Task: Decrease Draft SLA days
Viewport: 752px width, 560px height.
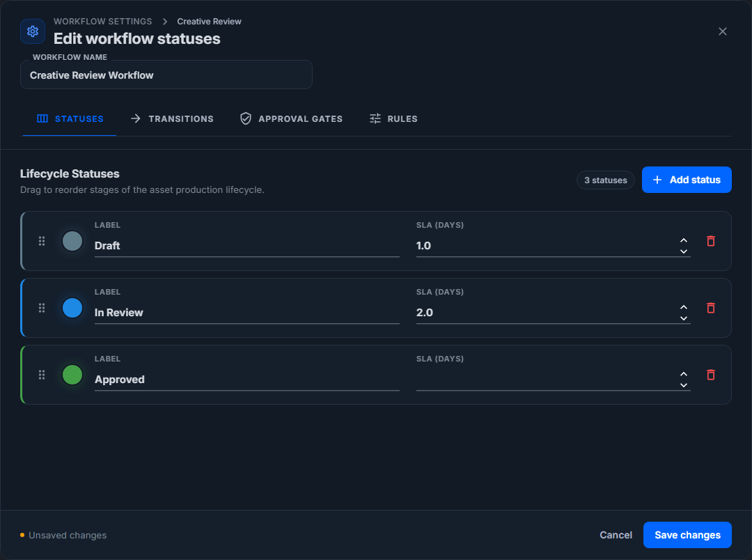Action: point(684,251)
